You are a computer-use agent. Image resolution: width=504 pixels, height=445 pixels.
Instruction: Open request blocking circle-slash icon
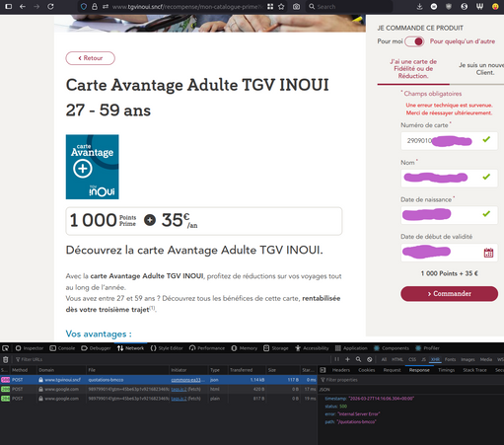(x=370, y=359)
